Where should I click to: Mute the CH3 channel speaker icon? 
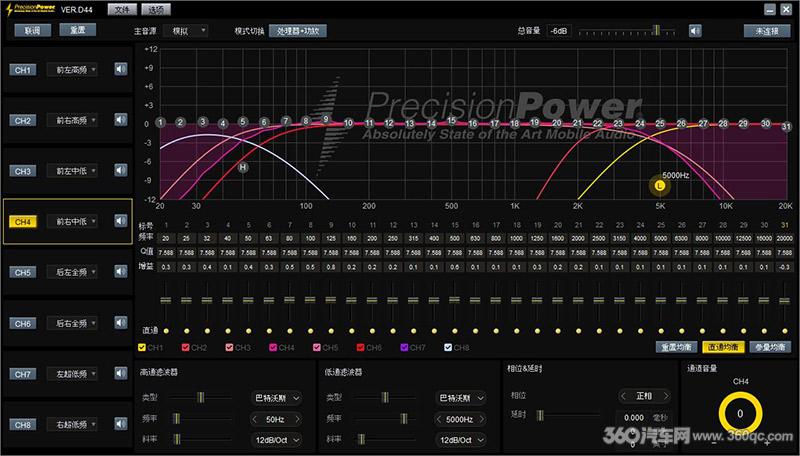tap(120, 170)
